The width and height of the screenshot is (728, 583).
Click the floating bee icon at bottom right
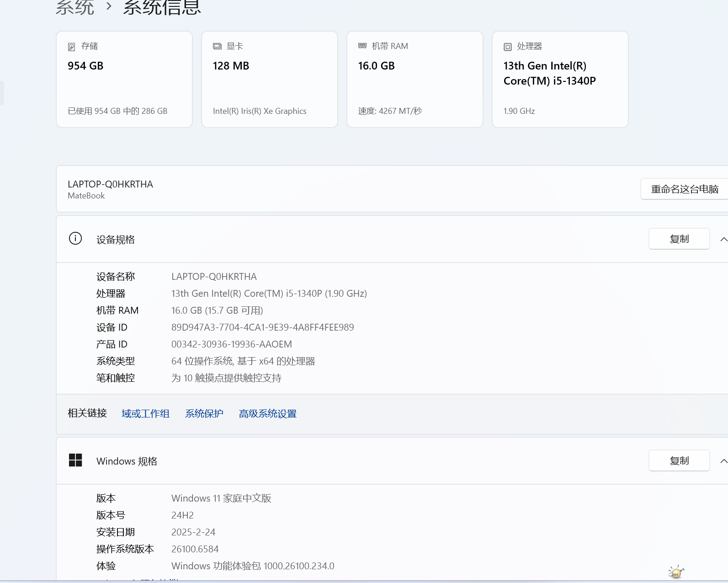[676, 572]
